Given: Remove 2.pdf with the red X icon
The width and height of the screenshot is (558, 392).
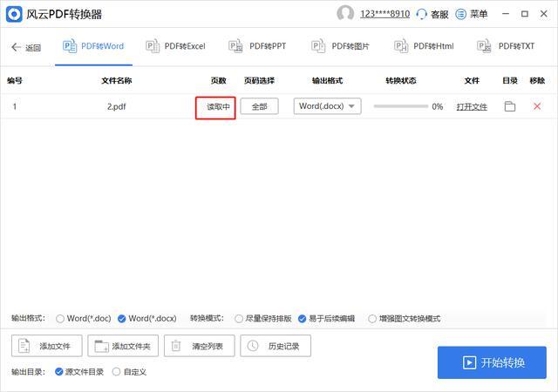Looking at the screenshot, I should [x=537, y=106].
